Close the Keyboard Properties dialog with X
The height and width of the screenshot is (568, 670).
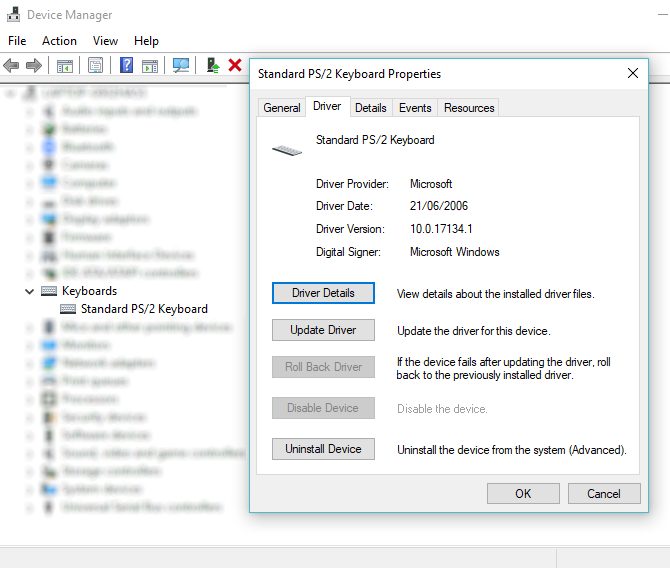[x=633, y=74]
